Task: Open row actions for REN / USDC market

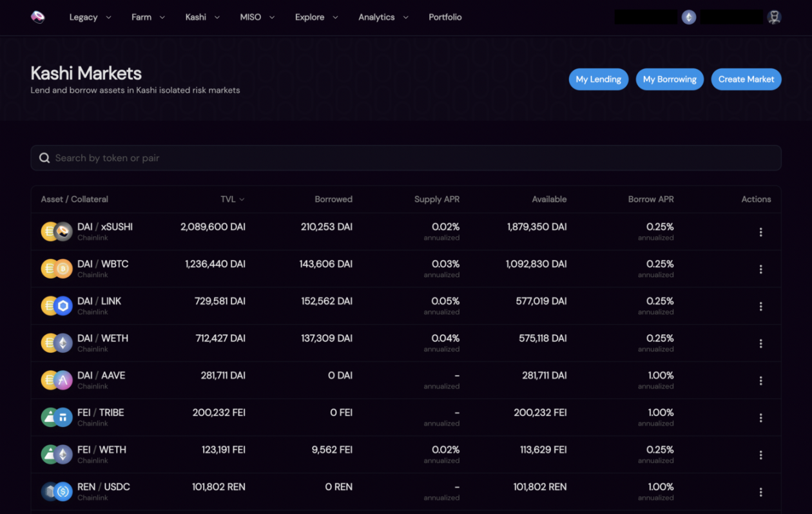Action: [x=760, y=492]
